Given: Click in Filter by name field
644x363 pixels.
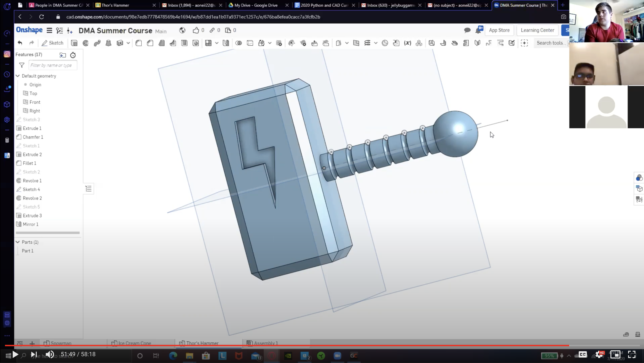Looking at the screenshot, I should pos(53,65).
